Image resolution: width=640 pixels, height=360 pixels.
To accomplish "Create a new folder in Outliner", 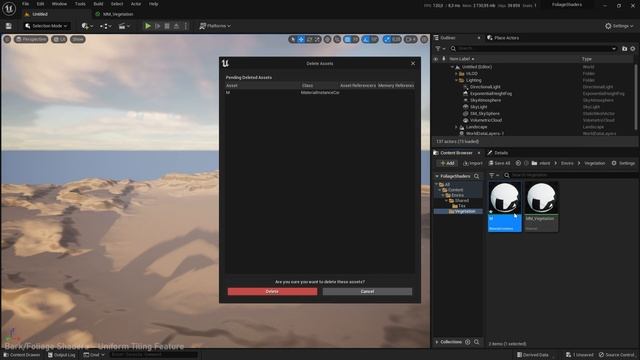I will click(x=624, y=49).
